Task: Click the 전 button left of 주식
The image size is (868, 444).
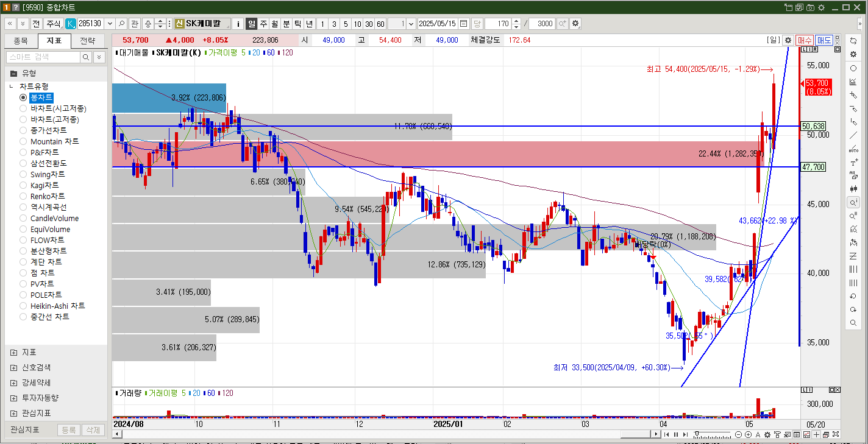Action: pos(37,24)
